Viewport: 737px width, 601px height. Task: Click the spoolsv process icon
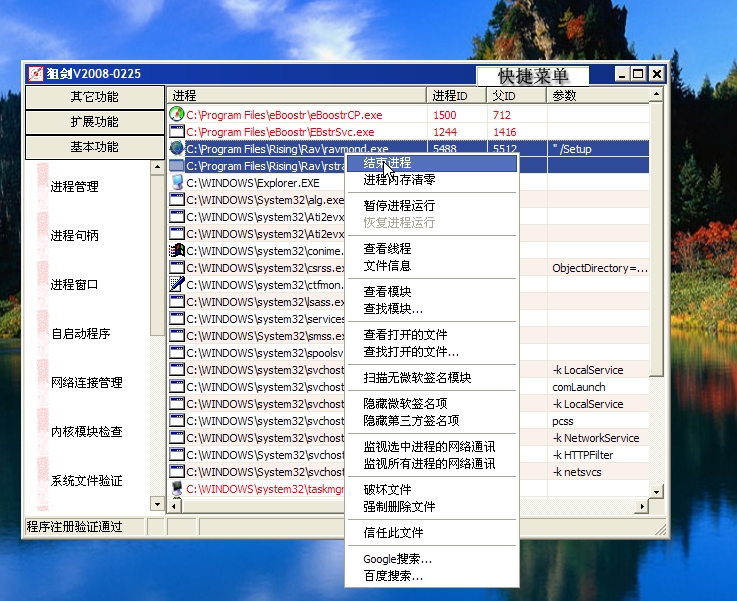click(177, 352)
